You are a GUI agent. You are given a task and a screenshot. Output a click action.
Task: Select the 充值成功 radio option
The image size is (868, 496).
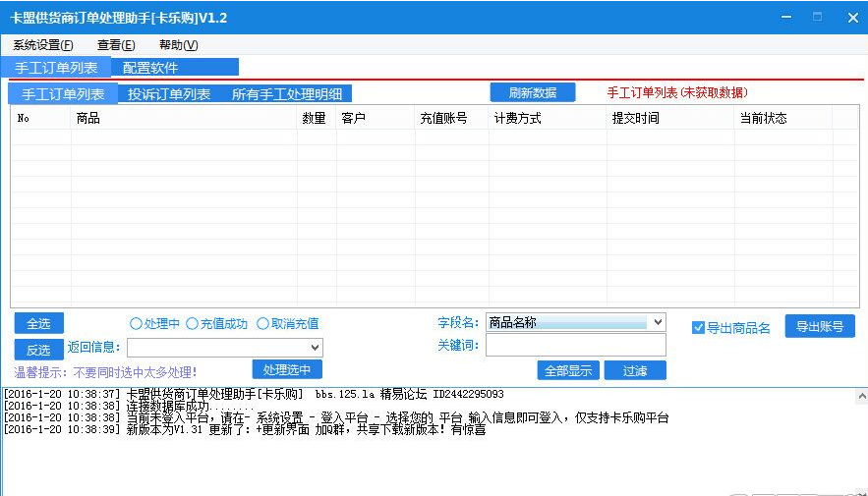(193, 323)
